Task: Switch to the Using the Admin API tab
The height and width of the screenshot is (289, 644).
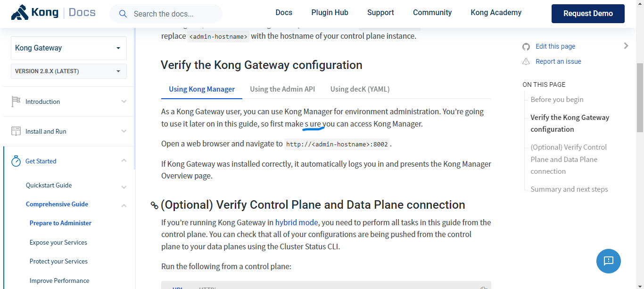Action: click(282, 89)
